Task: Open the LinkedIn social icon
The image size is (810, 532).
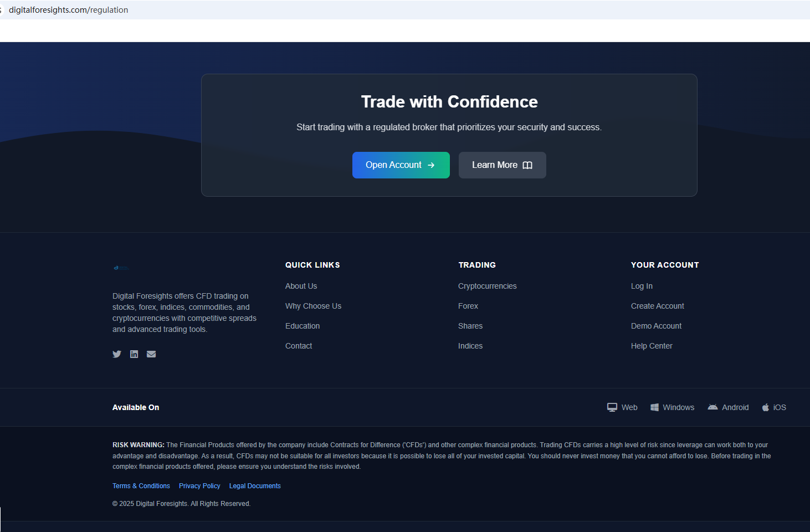Action: tap(134, 354)
